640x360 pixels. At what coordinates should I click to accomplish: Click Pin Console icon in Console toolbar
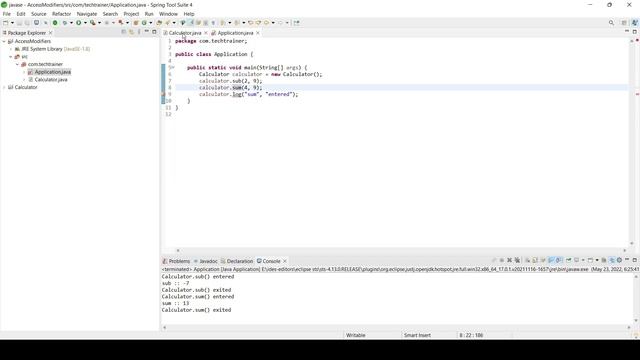click(x=569, y=260)
